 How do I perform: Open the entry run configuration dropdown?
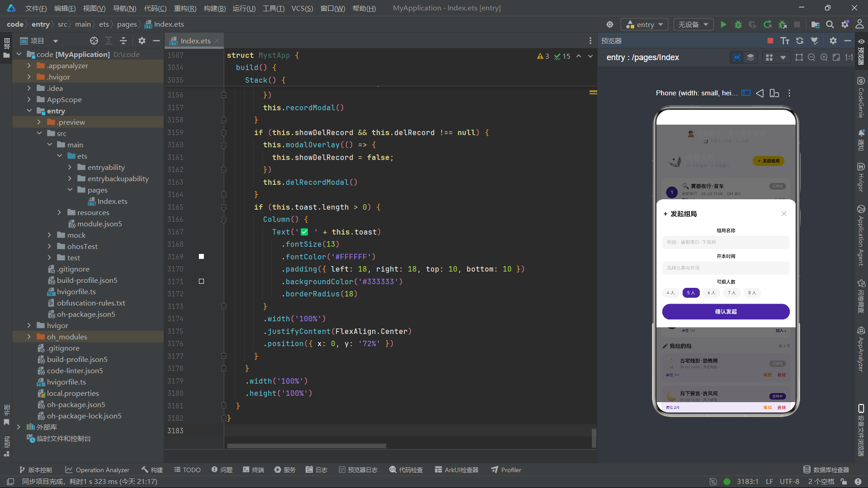644,24
